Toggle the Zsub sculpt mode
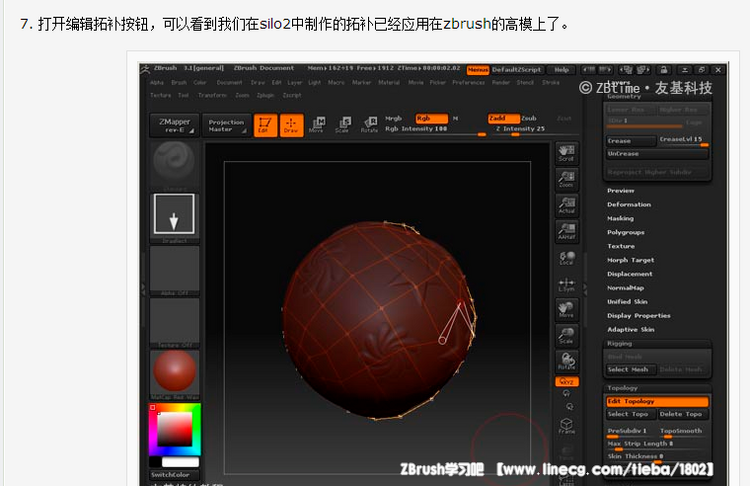 pyautogui.click(x=529, y=118)
